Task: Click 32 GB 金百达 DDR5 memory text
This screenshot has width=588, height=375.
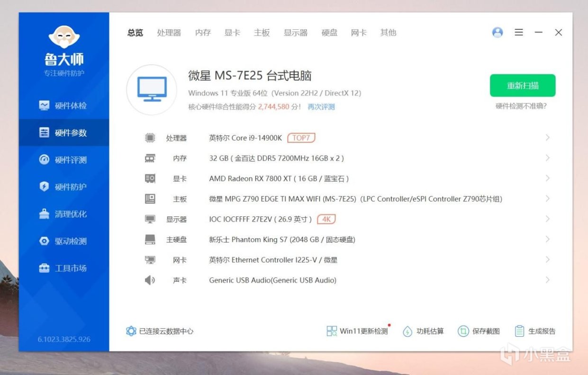Action: pos(277,158)
